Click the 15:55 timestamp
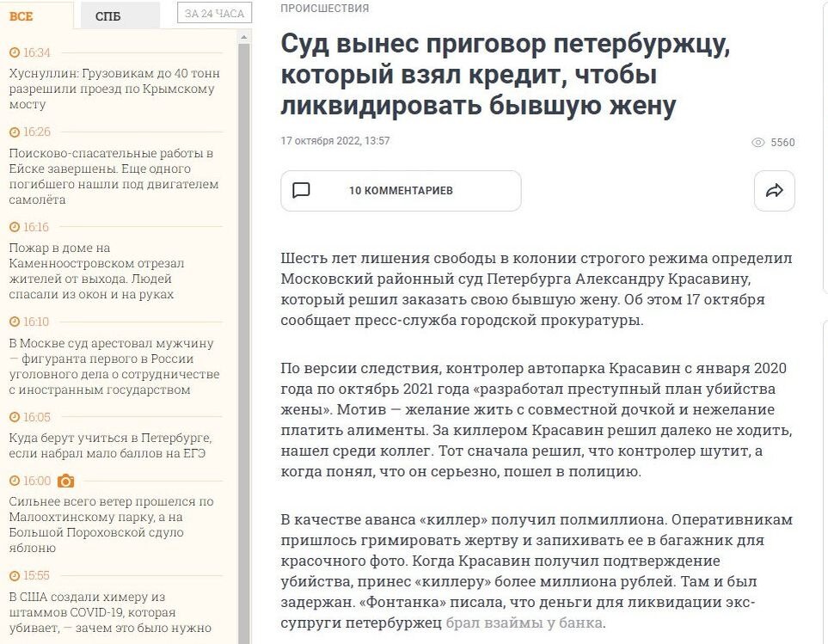Viewport: 828px width, 644px height. pyautogui.click(x=36, y=576)
